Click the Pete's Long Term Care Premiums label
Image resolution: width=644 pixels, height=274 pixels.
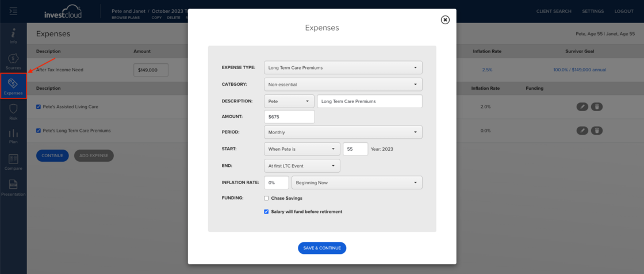click(x=77, y=131)
